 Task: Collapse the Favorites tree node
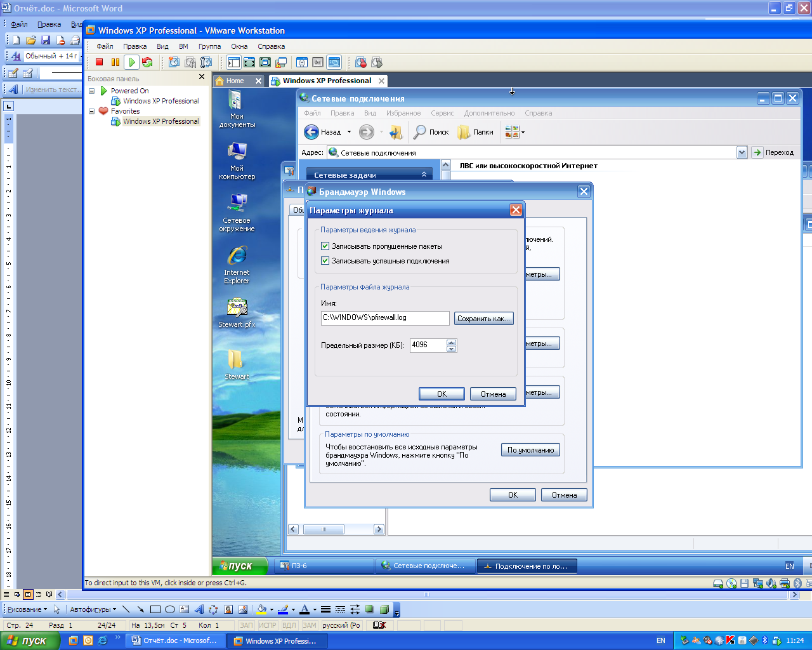click(92, 111)
